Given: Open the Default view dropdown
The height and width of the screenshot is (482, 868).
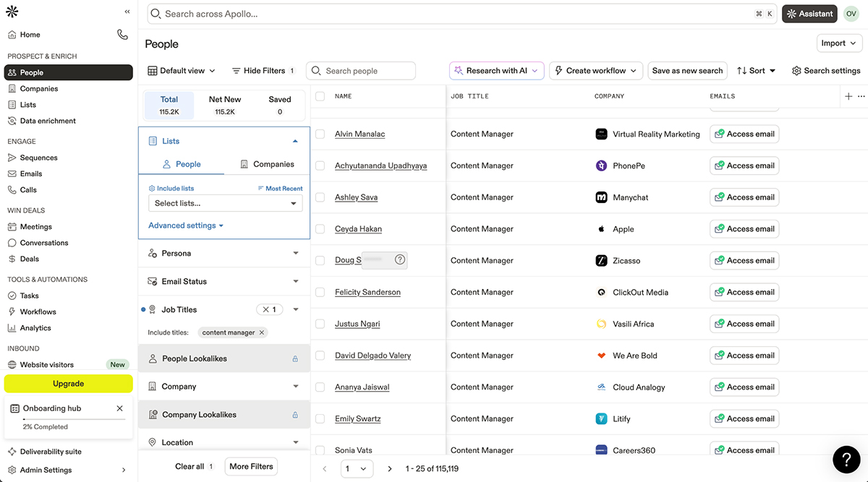Looking at the screenshot, I should tap(182, 71).
